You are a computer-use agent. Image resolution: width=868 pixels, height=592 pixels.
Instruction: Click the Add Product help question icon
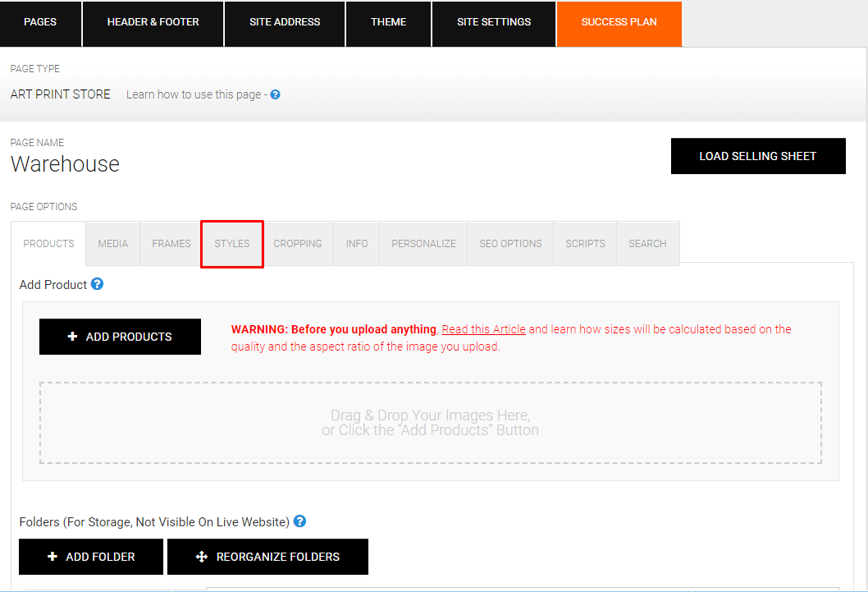[x=97, y=284]
